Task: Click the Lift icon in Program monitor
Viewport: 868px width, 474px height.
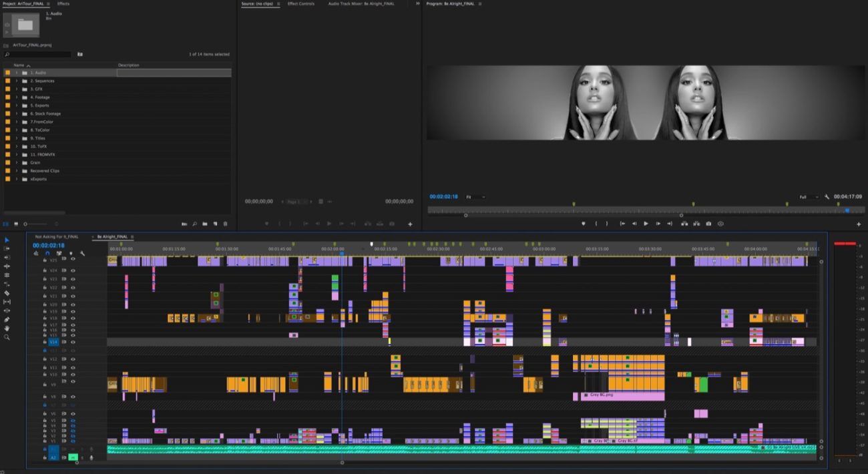Action: point(684,224)
